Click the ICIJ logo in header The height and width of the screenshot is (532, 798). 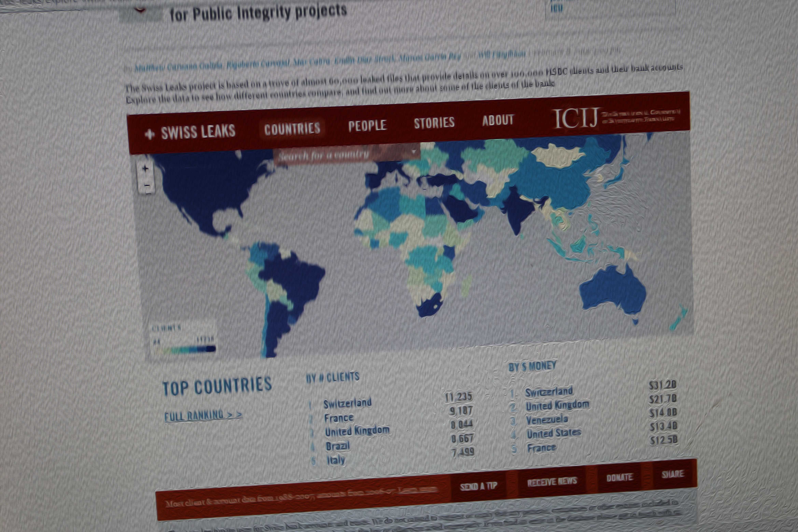[575, 119]
